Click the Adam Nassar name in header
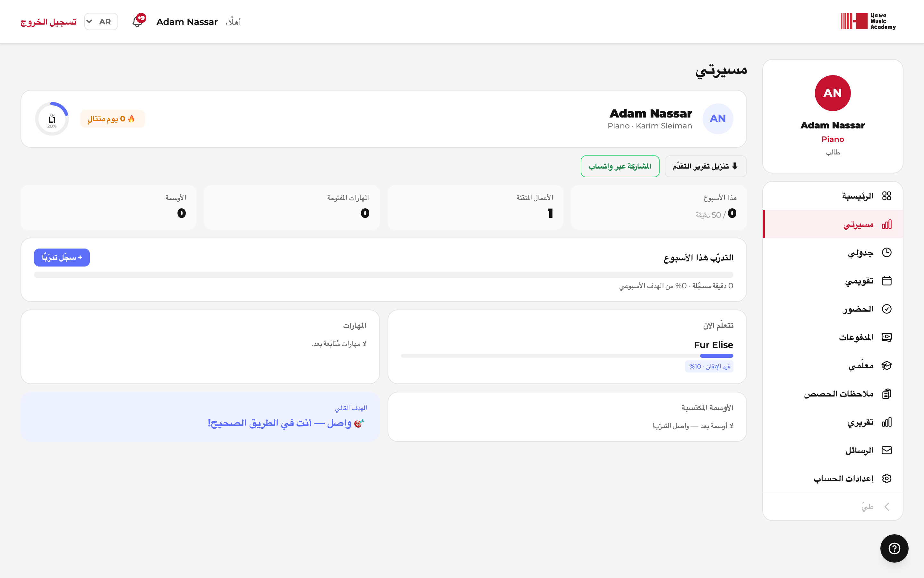Screen dimensions: 924x578 point(187,22)
